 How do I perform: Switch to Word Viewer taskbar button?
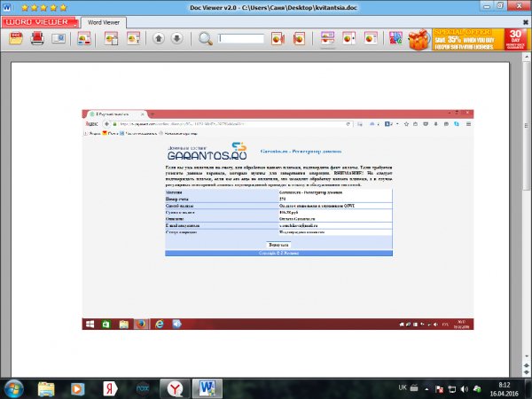click(x=207, y=389)
